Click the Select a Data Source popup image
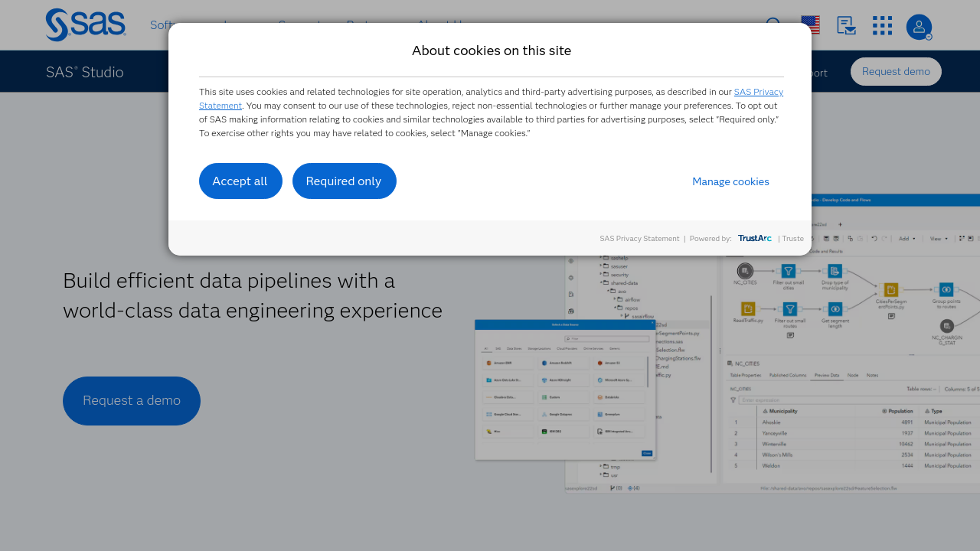 [x=565, y=390]
